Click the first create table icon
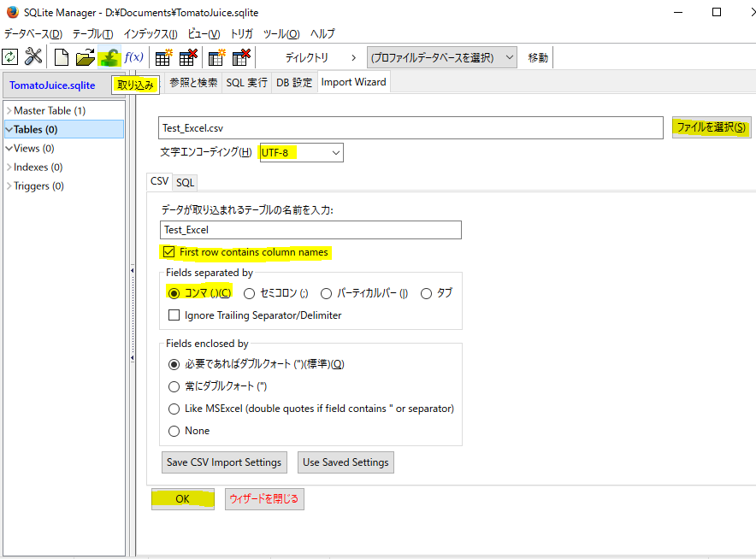This screenshot has width=756, height=559. [x=162, y=57]
